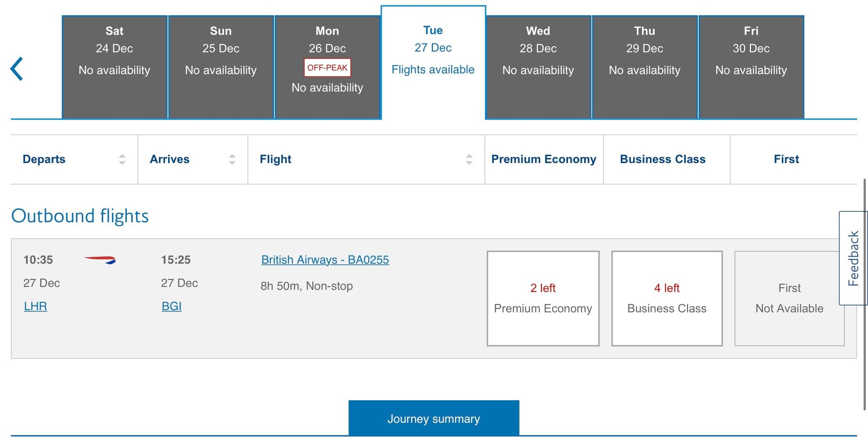The height and width of the screenshot is (438, 868).
Task: Select the Tue 27 Dec flights available tab
Action: (433, 63)
